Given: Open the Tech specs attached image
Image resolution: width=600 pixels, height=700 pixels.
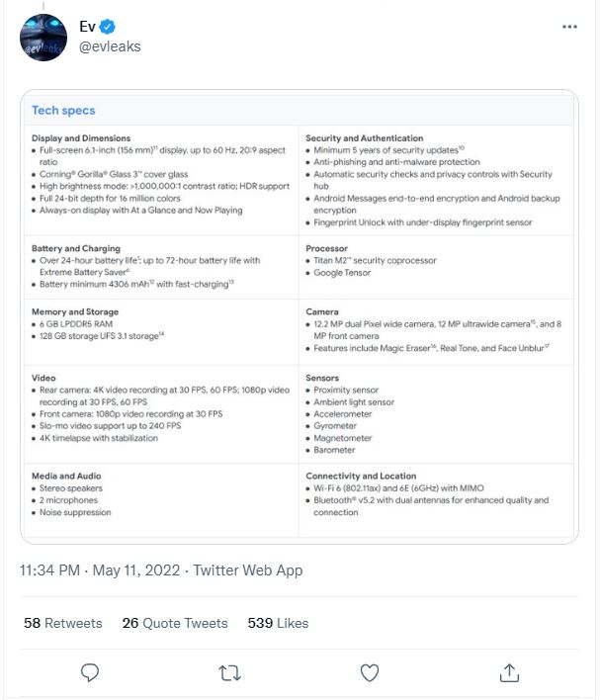Looking at the screenshot, I should [299, 316].
